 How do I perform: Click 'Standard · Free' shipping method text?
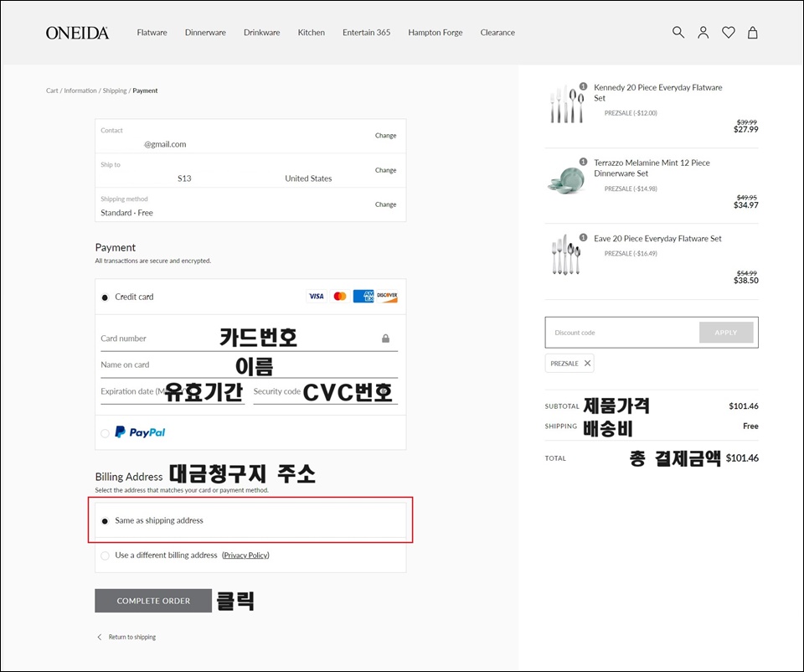tap(126, 213)
